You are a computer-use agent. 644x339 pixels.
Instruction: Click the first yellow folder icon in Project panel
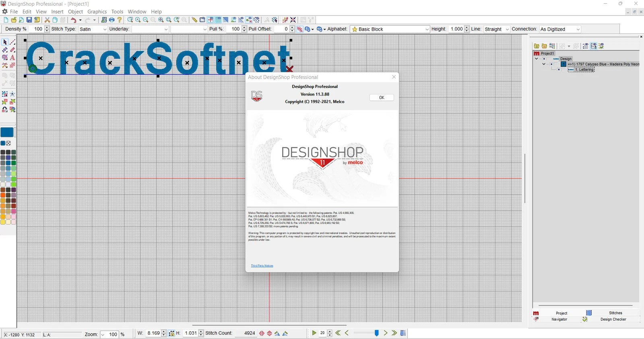(x=537, y=46)
